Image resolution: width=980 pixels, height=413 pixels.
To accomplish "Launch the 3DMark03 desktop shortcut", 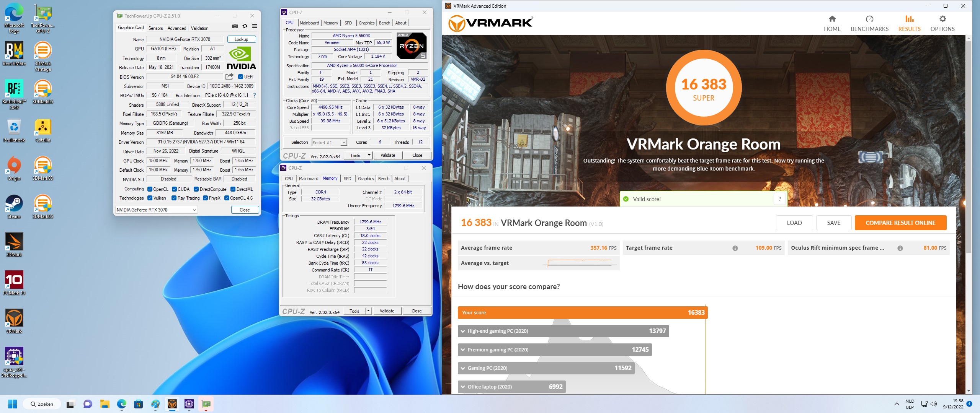I will (42, 168).
